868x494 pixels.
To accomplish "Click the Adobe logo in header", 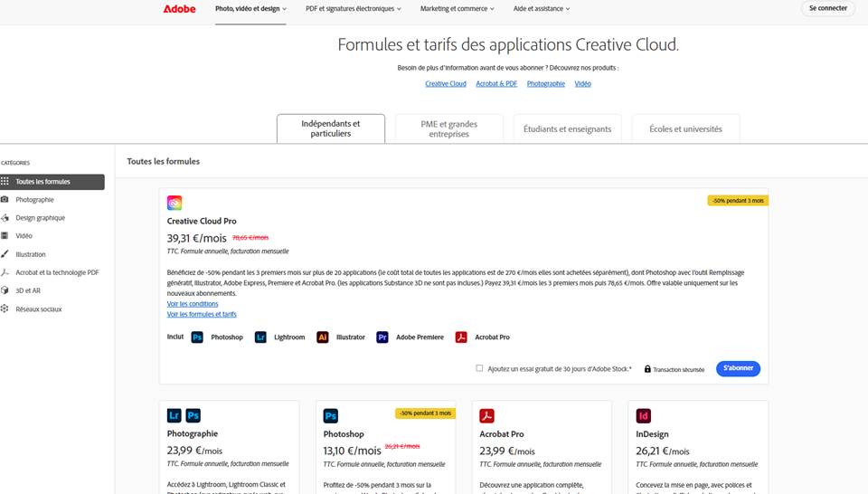I will pos(179,9).
